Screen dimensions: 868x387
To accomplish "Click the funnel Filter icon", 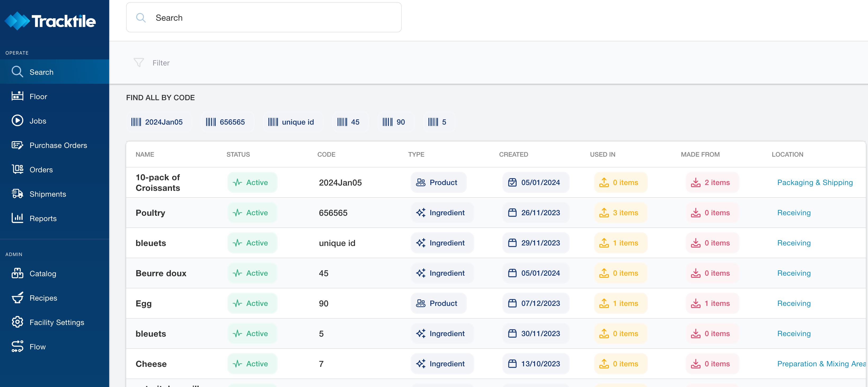I will [139, 63].
